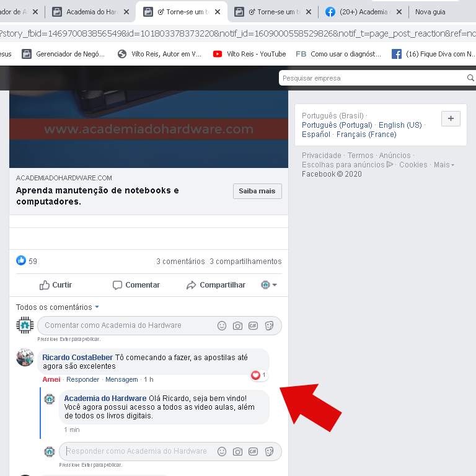Select Français (France) language
Screen dimensions: 476x476
(x=366, y=134)
